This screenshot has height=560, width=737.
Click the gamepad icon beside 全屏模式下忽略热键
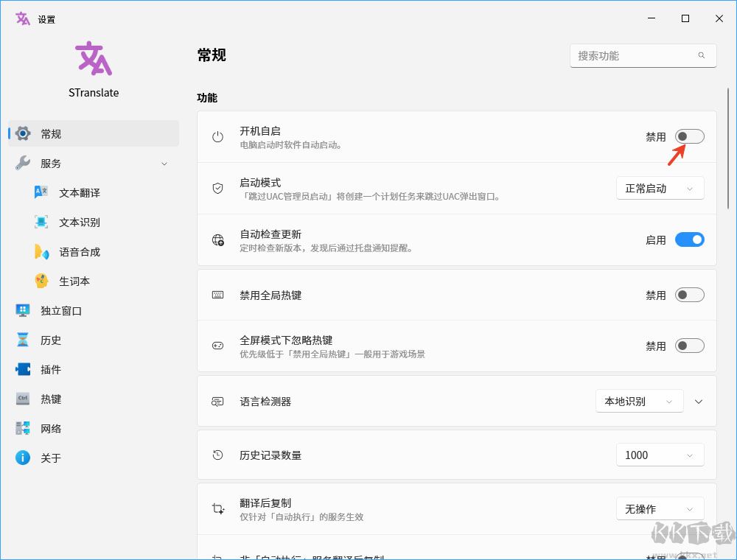pyautogui.click(x=217, y=346)
